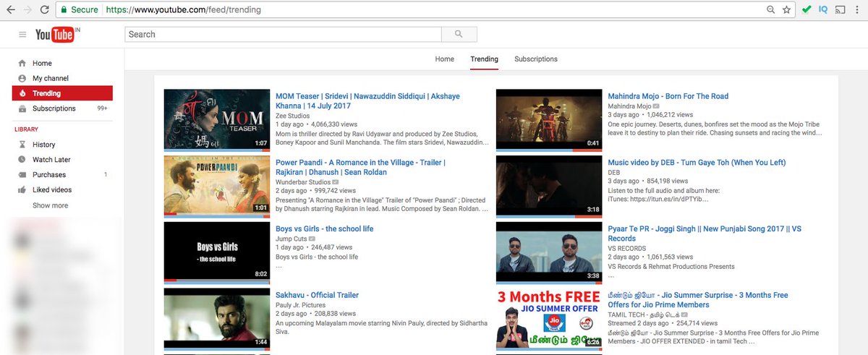This screenshot has height=355, width=868.
Task: Visit the Wunderbar Studios channel
Action: click(x=304, y=181)
